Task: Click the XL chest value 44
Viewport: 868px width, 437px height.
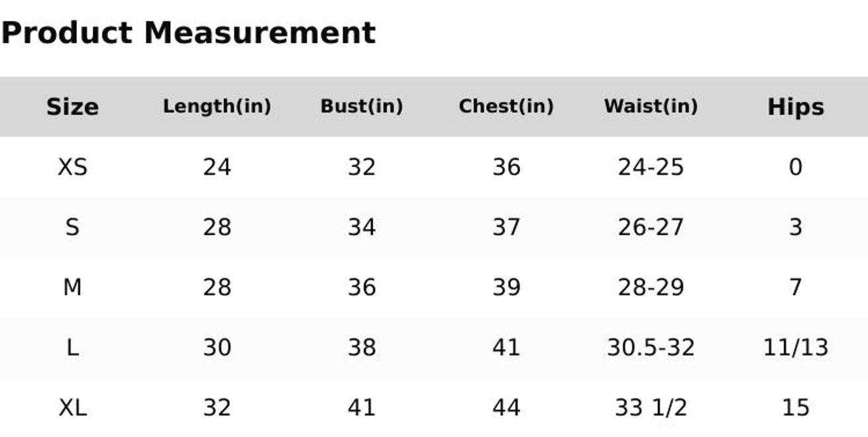Action: click(506, 407)
